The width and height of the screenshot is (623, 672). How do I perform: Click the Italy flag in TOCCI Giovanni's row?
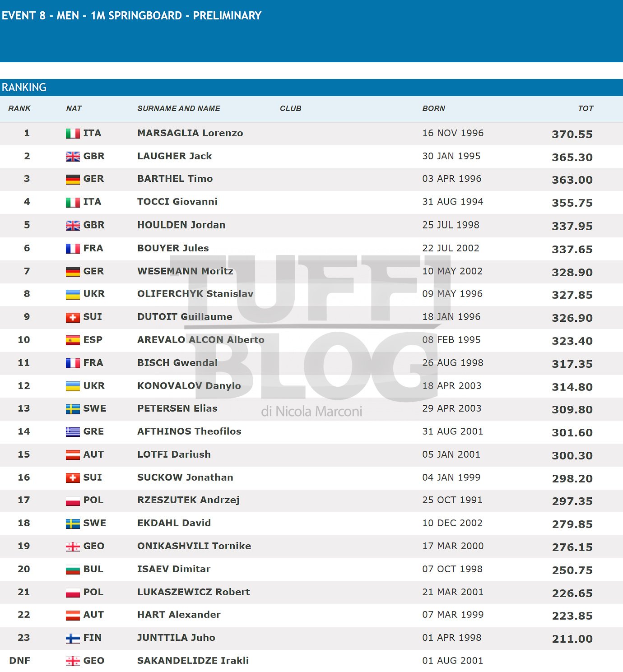(x=73, y=202)
